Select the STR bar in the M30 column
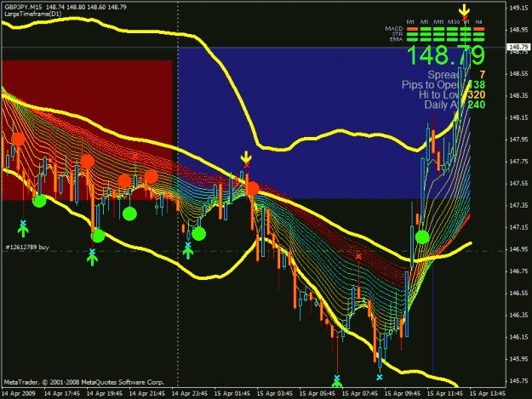Image resolution: width=532 pixels, height=399 pixels. coord(452,34)
